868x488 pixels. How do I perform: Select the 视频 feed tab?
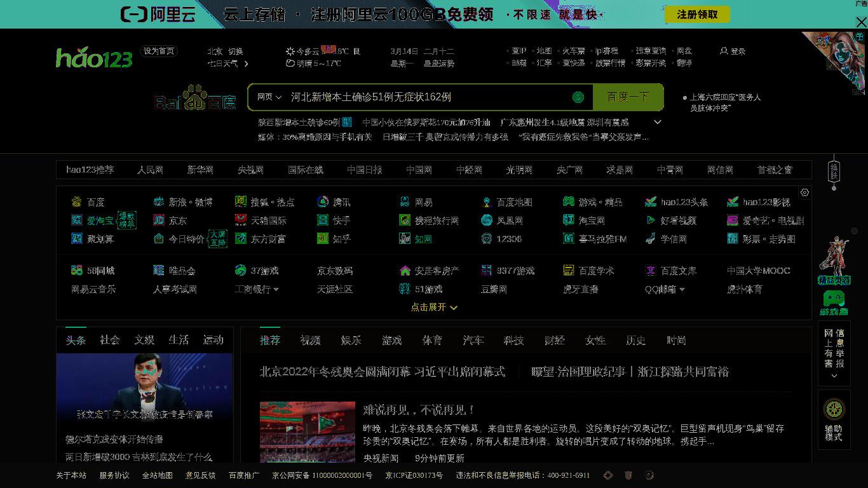point(310,341)
